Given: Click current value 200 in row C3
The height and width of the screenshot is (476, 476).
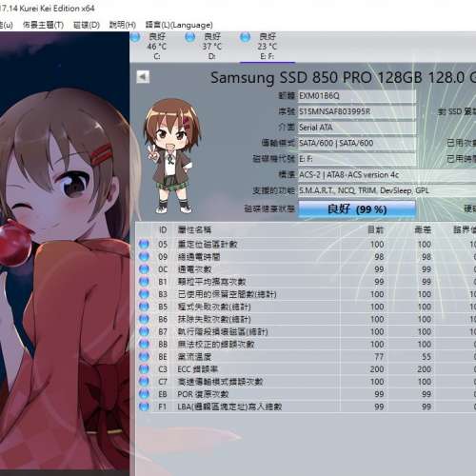Looking at the screenshot, I should 377,369.
